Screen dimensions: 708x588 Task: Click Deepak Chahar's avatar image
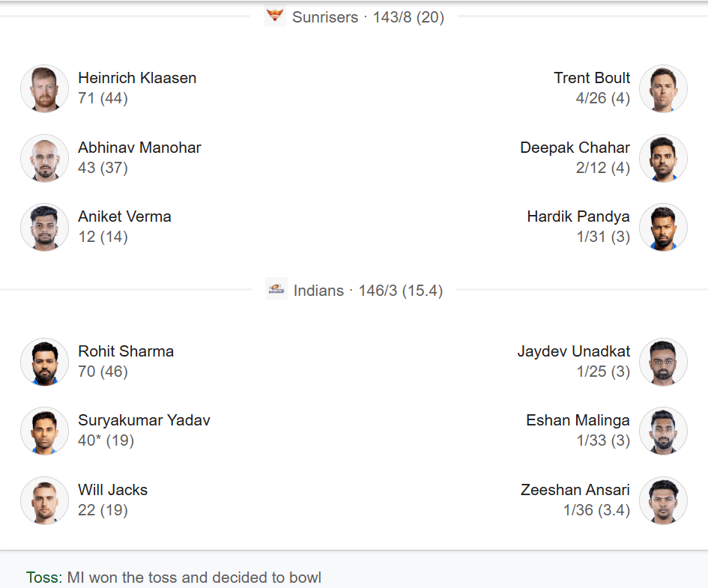663,158
